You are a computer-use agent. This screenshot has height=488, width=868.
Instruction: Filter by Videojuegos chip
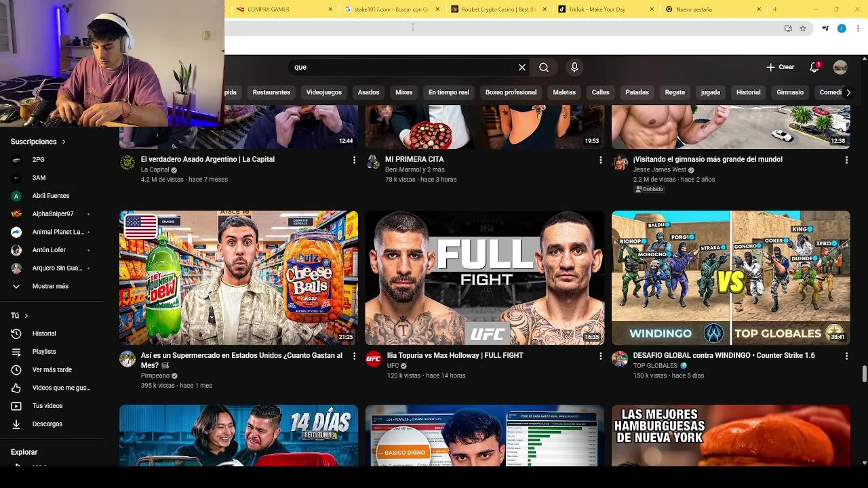tap(324, 92)
